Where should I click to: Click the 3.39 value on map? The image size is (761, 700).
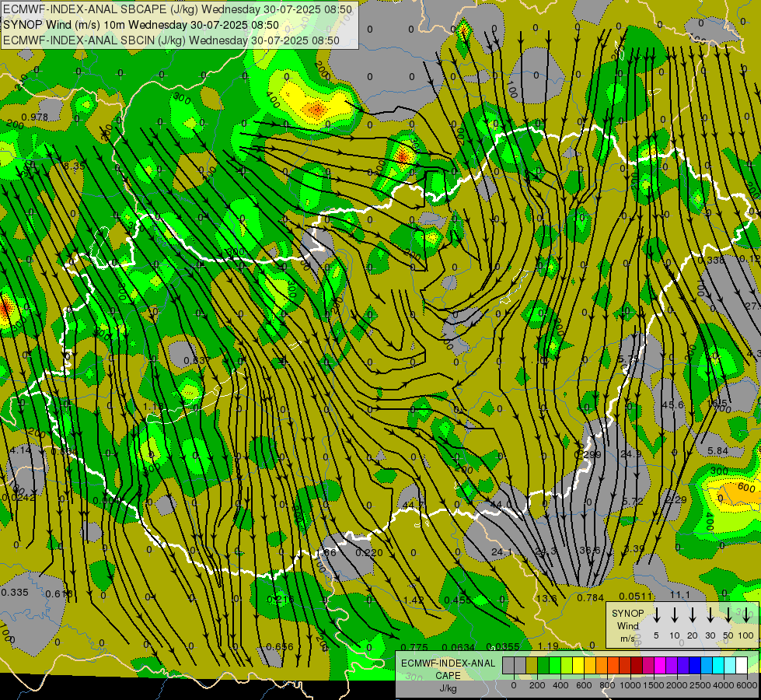click(x=634, y=549)
